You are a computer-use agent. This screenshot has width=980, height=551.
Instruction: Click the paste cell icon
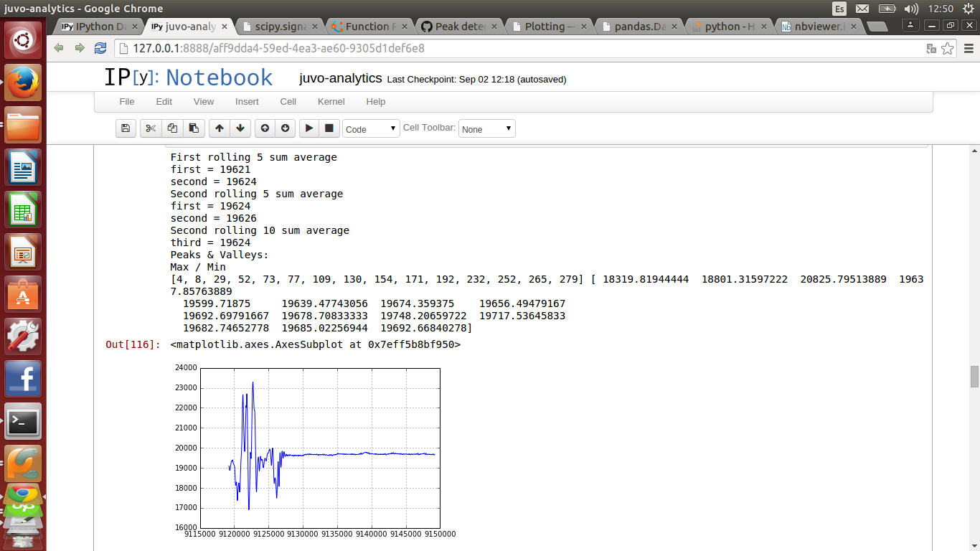pyautogui.click(x=194, y=128)
